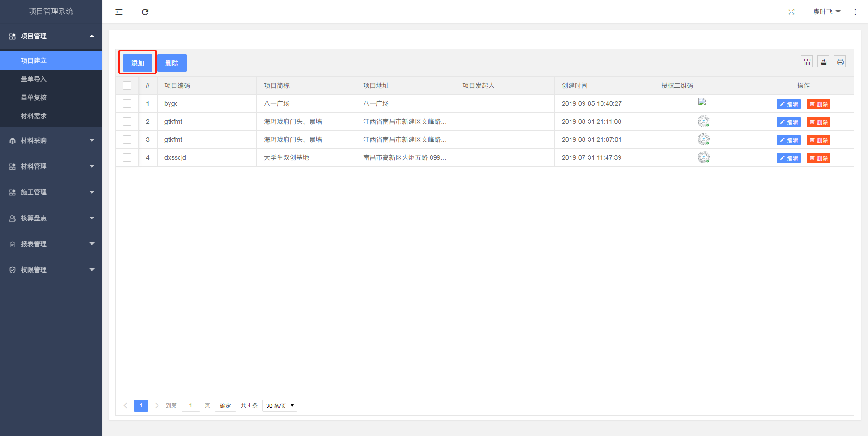Check the checkbox for bygc row
Viewport: 868px width, 436px height.
click(127, 103)
